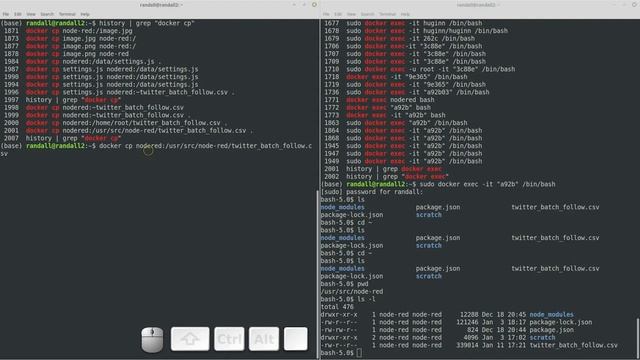Click history line 1984 nodered:/data/settings.js
This screenshot has width=640, height=360.
coord(82,62)
